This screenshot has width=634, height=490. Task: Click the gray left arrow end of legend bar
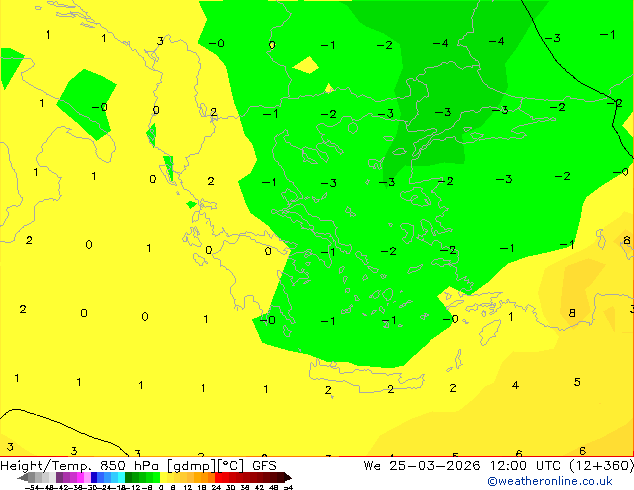pos(23,477)
